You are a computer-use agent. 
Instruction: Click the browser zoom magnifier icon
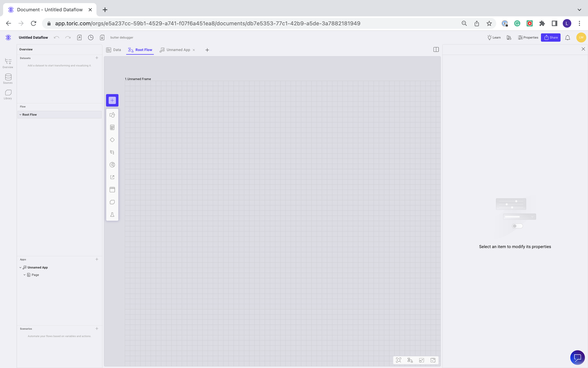coord(464,23)
